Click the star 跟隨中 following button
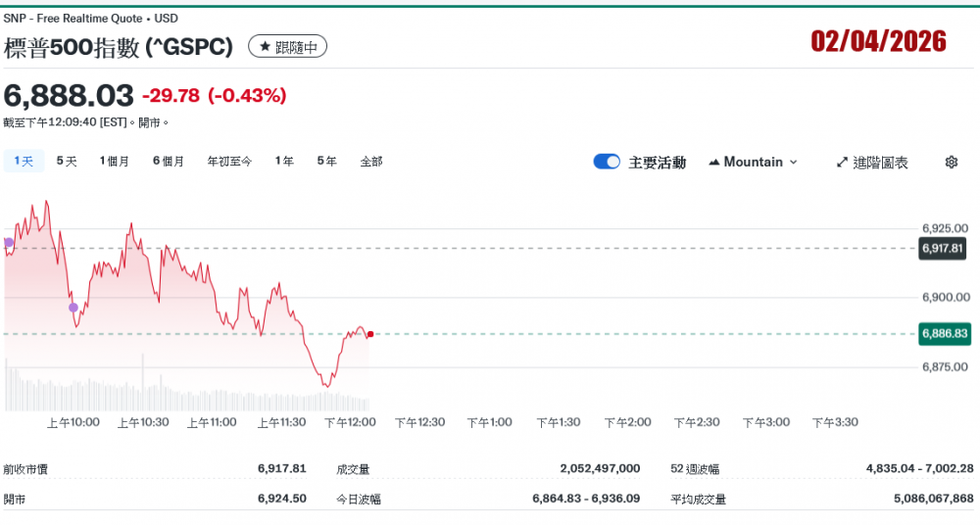The image size is (980, 525). 287,46
